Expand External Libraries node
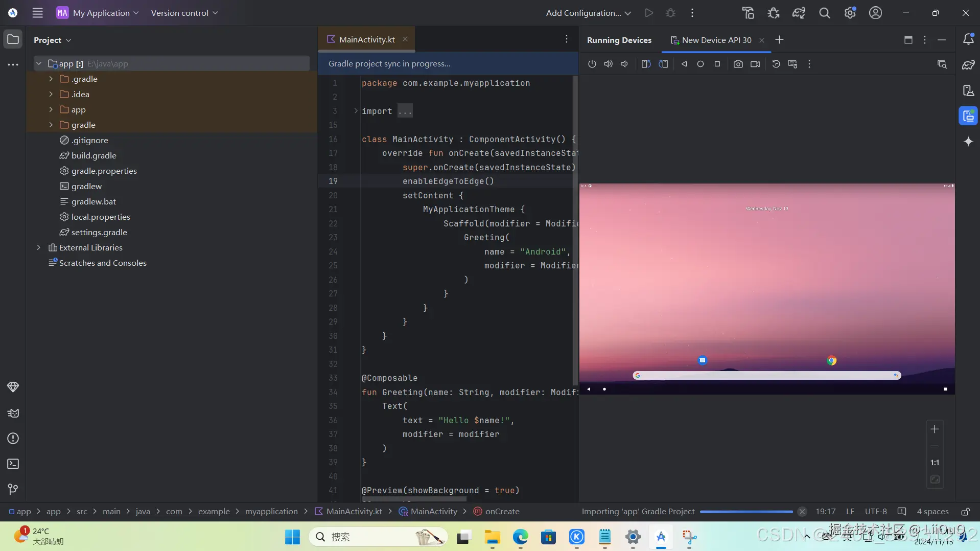Image resolution: width=980 pixels, height=551 pixels. (x=39, y=247)
